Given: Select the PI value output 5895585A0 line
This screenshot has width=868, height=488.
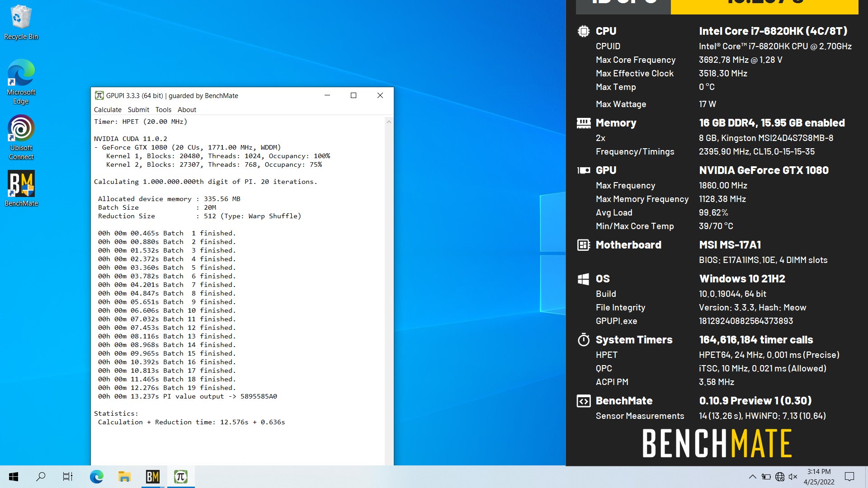Looking at the screenshot, I should [x=187, y=396].
